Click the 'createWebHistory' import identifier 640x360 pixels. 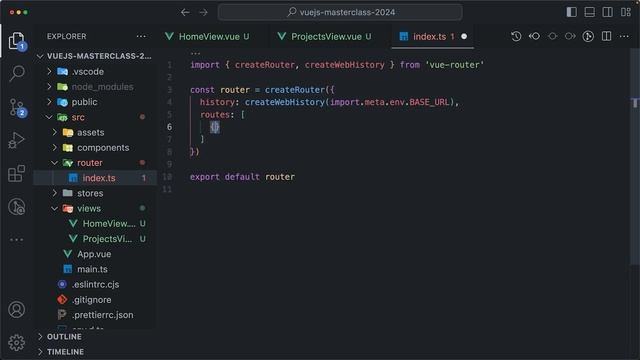coord(344,65)
